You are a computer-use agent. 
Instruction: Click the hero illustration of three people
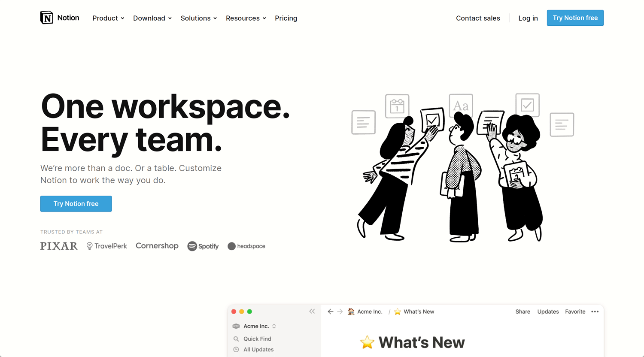click(463, 167)
